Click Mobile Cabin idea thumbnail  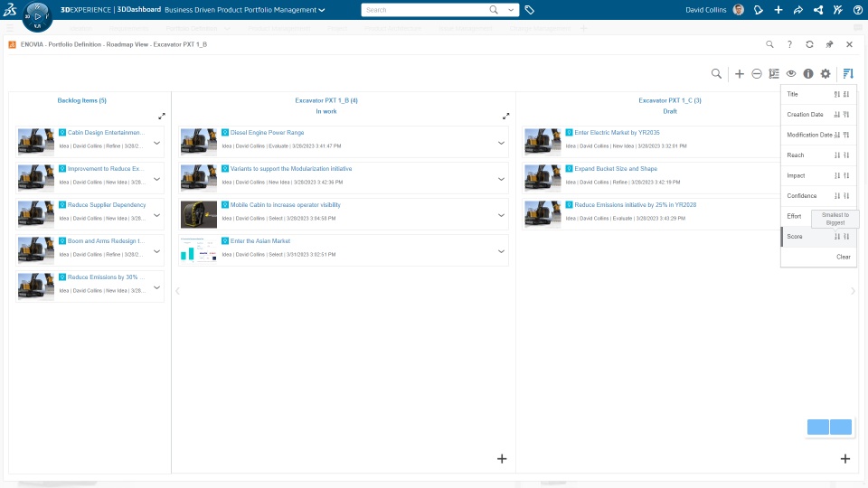point(199,215)
